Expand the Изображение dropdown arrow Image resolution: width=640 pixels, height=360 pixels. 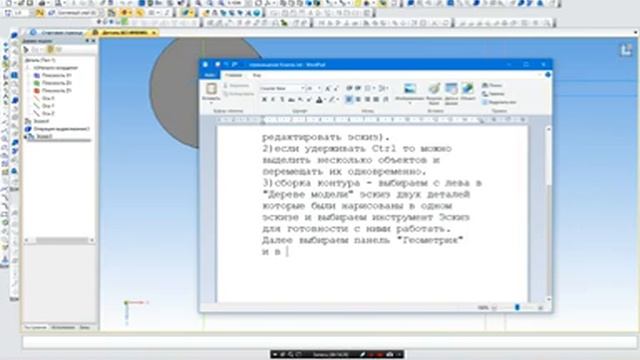[409, 103]
